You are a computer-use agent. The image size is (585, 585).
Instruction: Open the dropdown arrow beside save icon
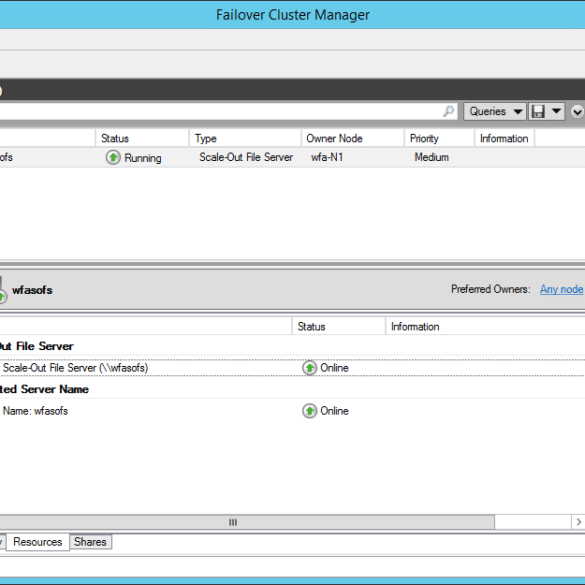coord(556,111)
